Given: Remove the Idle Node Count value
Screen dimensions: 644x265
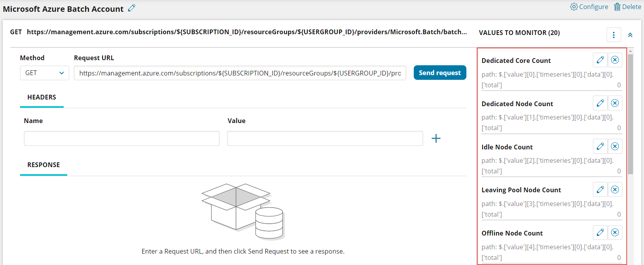Looking at the screenshot, I should (615, 146).
